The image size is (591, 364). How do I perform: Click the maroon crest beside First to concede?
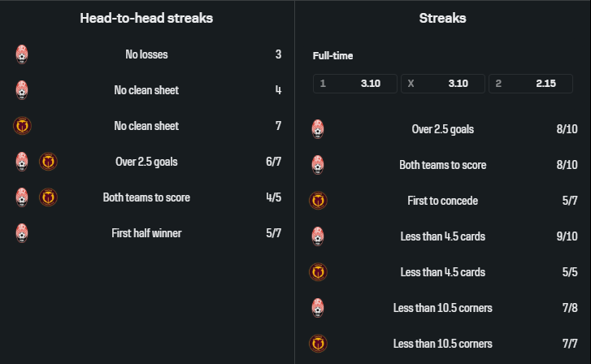(318, 201)
